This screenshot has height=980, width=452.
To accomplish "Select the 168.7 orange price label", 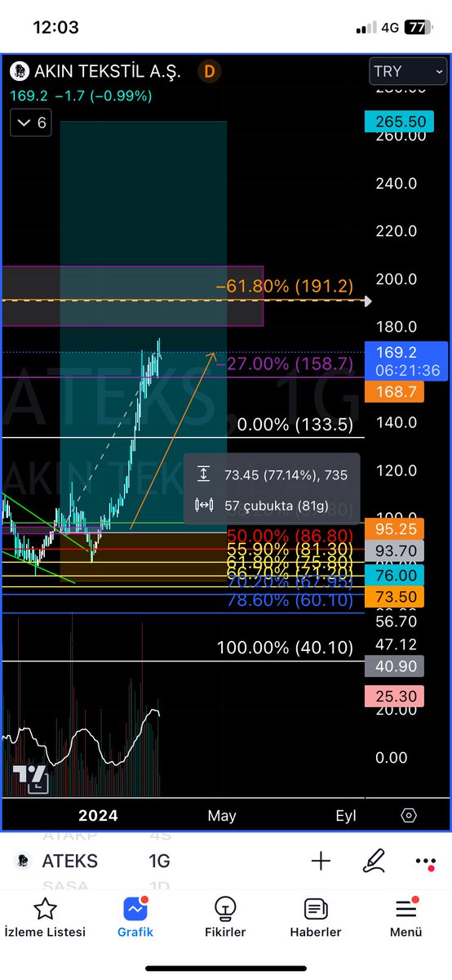I will (x=395, y=393).
